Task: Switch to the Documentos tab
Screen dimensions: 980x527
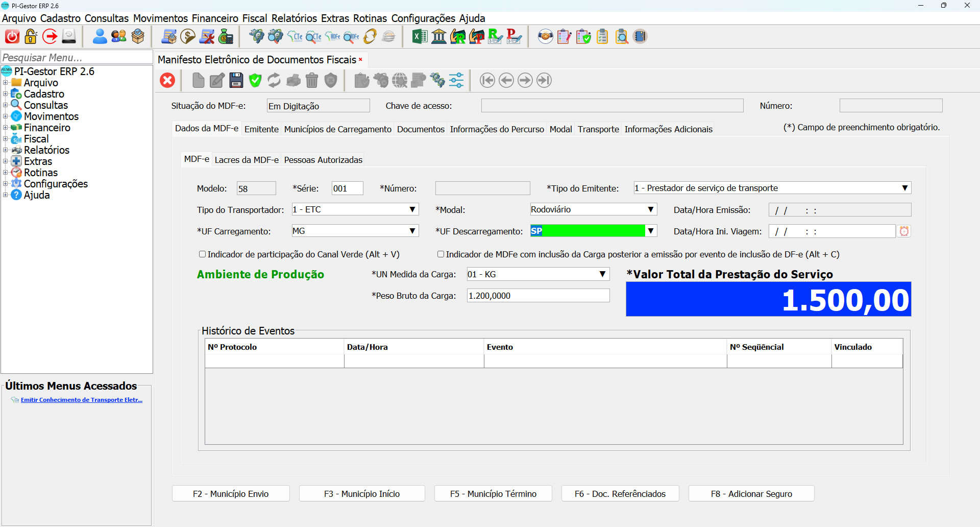Action: pos(421,129)
